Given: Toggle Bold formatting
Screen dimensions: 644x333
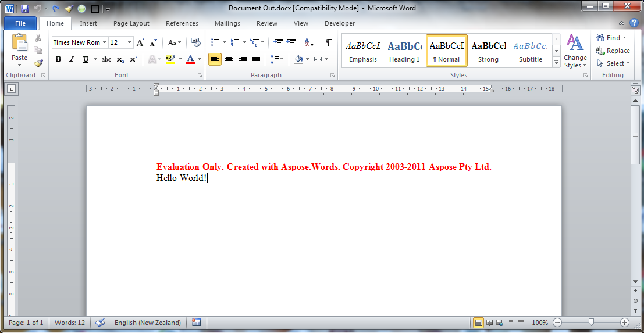Looking at the screenshot, I should (x=58, y=59).
